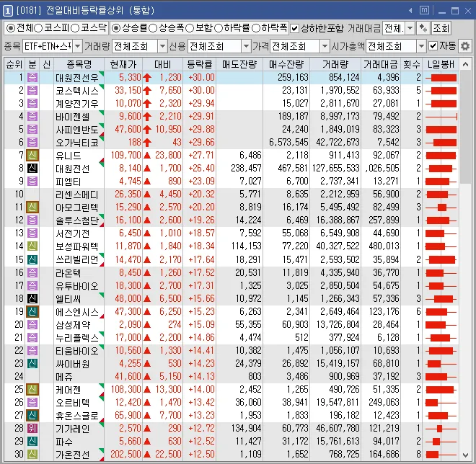Click the 신 badge on 가온전선 row
The height and width of the screenshot is (464, 476).
pyautogui.click(x=32, y=455)
